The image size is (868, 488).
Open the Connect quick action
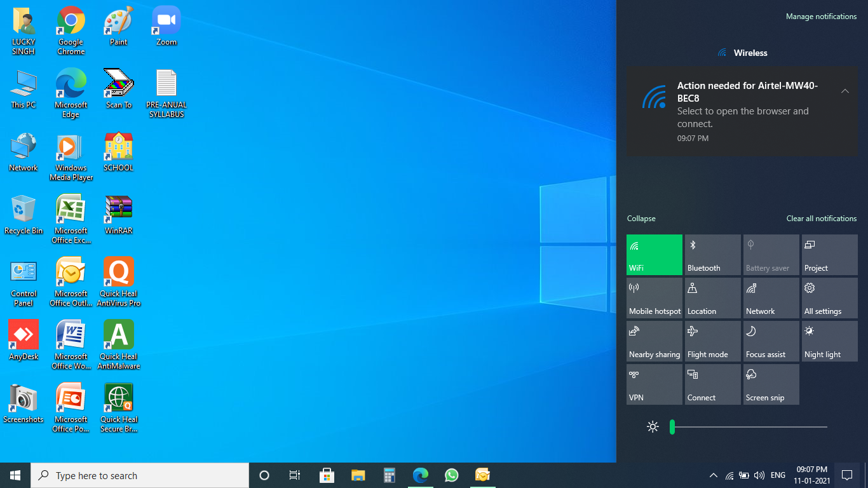pos(713,384)
